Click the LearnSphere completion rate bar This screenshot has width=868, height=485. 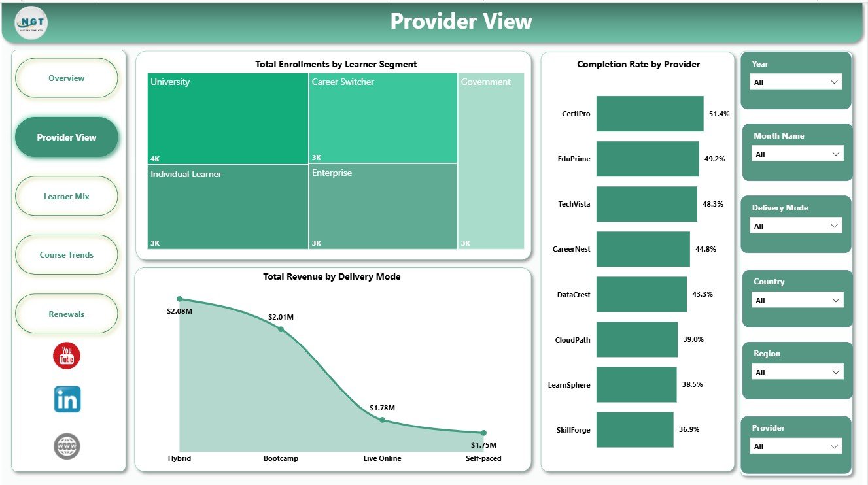pyautogui.click(x=636, y=384)
